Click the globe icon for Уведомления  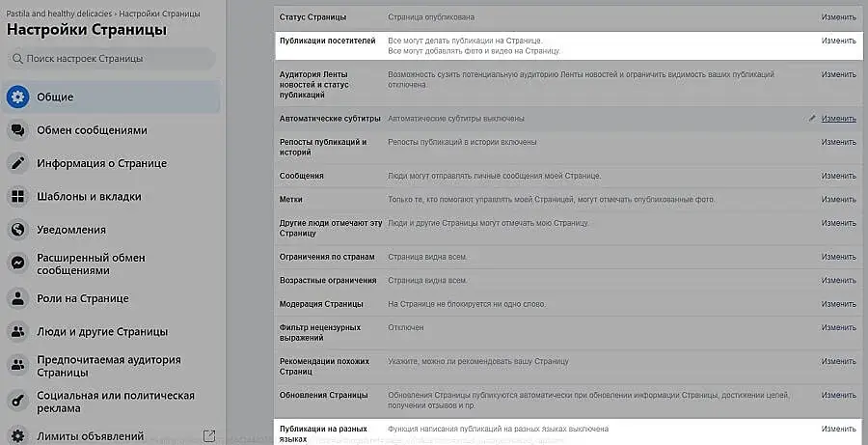17,230
